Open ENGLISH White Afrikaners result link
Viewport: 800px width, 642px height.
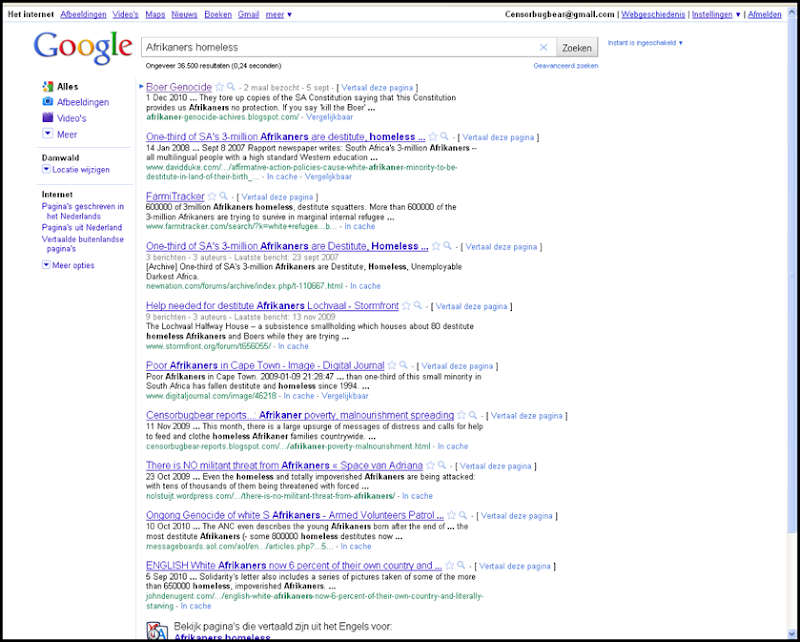[294, 565]
